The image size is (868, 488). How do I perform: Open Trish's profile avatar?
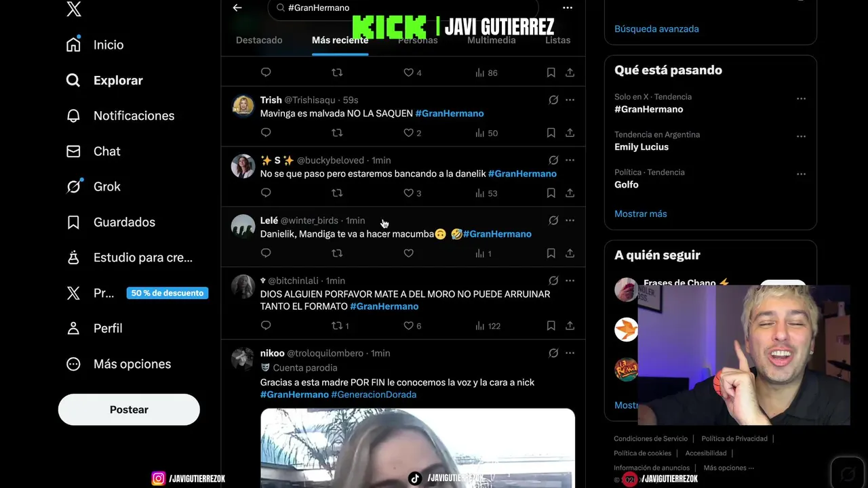tap(243, 106)
